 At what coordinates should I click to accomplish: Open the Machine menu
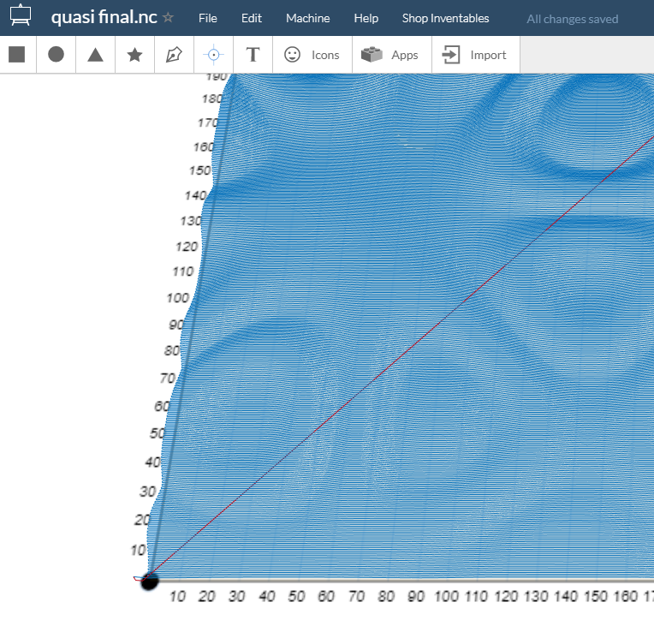point(308,18)
